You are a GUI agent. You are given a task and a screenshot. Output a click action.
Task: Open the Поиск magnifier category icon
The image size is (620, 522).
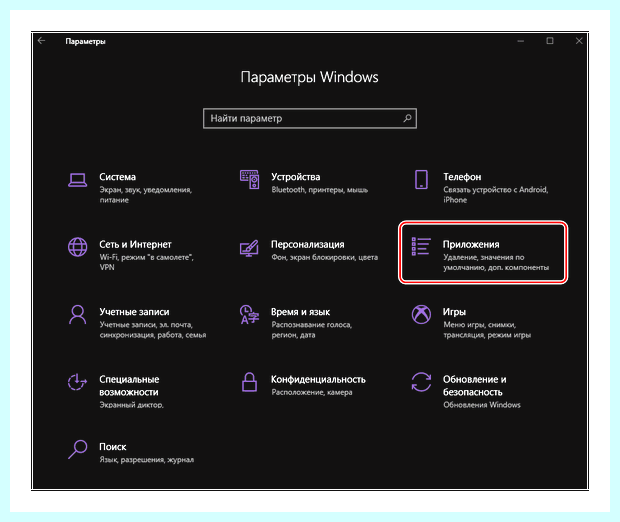pyautogui.click(x=78, y=449)
